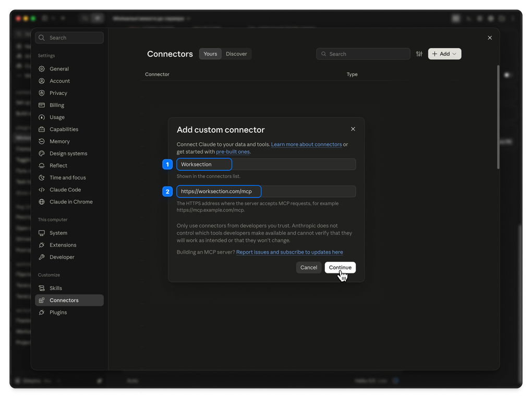This screenshot has height=398, width=532.
Task: Open the System monitor icon
Action: pos(42,233)
